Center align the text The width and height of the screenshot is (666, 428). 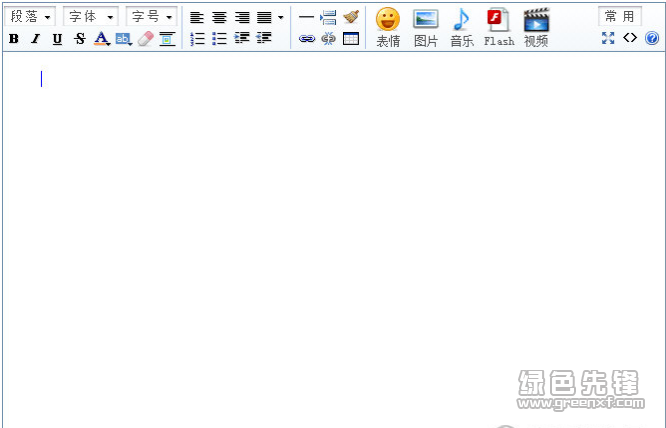(x=219, y=17)
